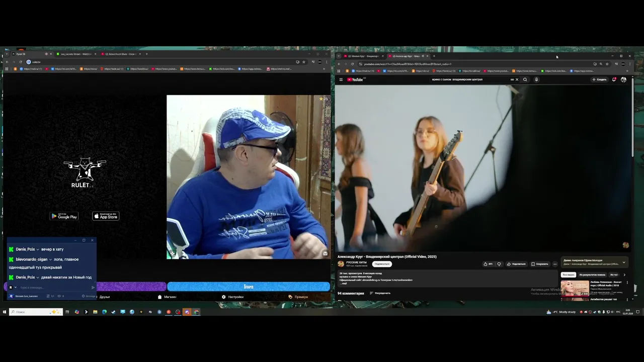
Task: Select the Все видео filter chip
Action: click(x=569, y=275)
